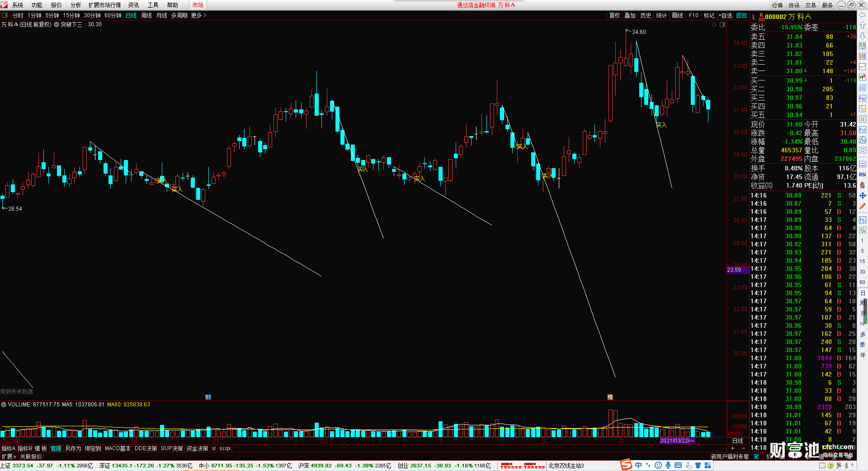The width and height of the screenshot is (868, 471).
Task: Click the 服务 button at top right
Action: [x=827, y=5]
